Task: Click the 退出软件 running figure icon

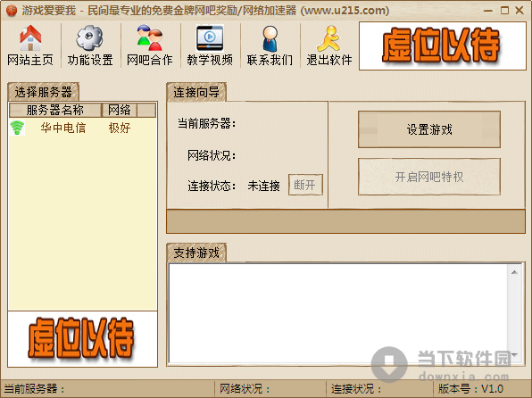Action: (328, 38)
